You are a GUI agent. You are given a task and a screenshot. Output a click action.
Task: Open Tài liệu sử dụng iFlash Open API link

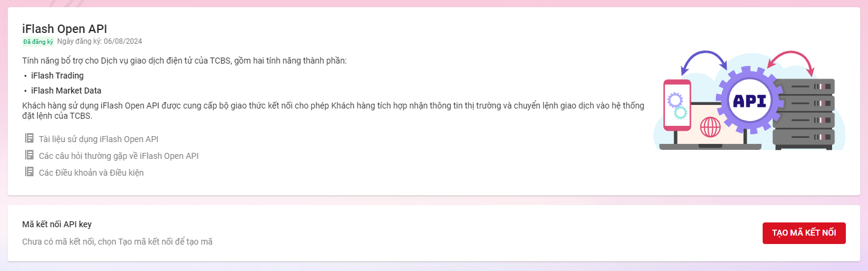pyautogui.click(x=98, y=139)
